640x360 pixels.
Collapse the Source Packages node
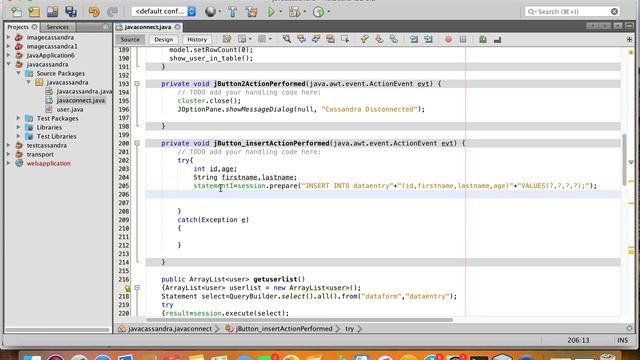pos(18,73)
